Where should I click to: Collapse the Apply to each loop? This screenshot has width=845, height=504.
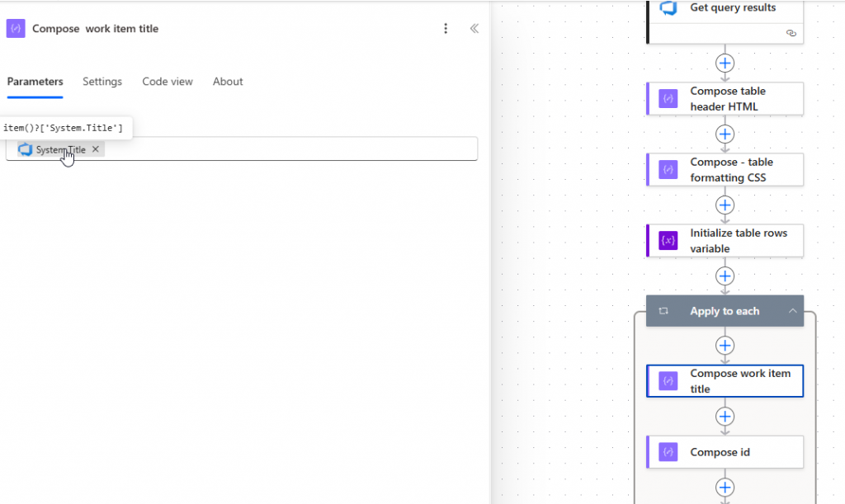coord(792,311)
